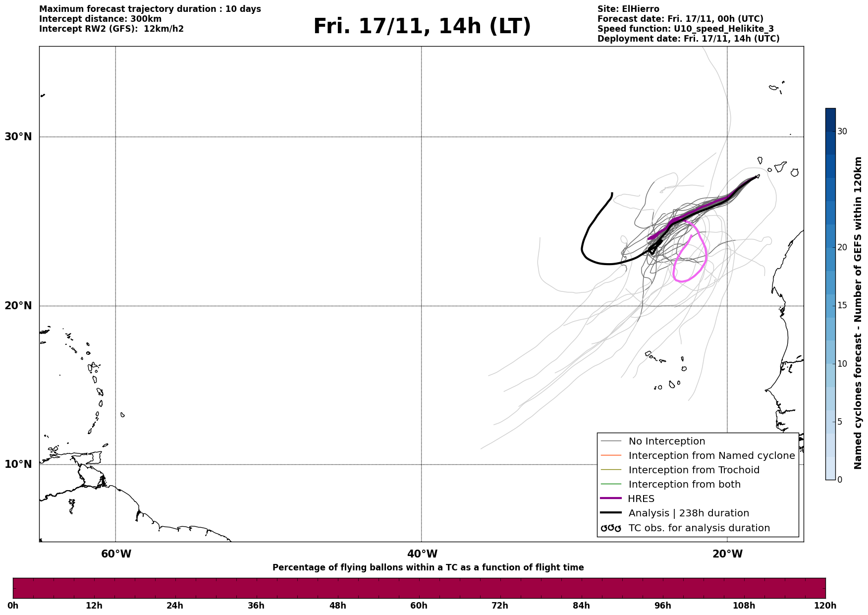This screenshot has width=868, height=615.
Task: Click the Site: ElHierro text
Action: tap(628, 9)
